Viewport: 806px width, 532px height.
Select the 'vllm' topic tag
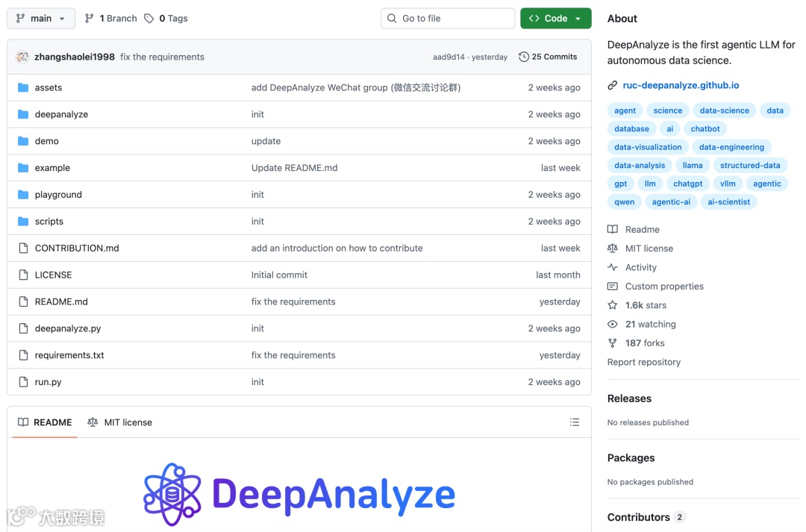click(x=728, y=184)
